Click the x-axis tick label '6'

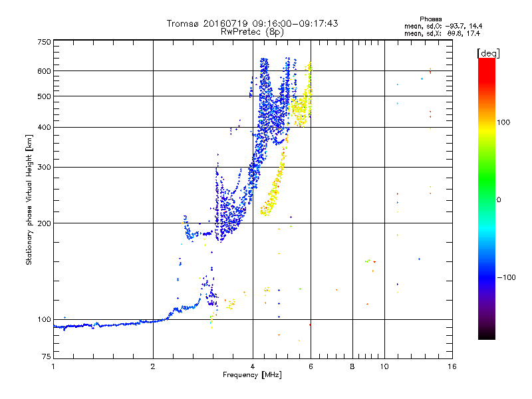pos(311,366)
